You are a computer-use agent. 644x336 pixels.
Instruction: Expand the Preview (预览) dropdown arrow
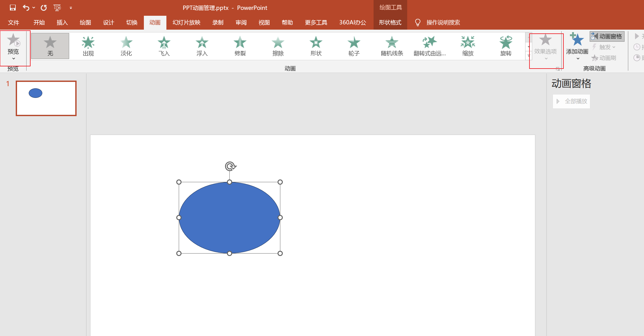coord(14,59)
